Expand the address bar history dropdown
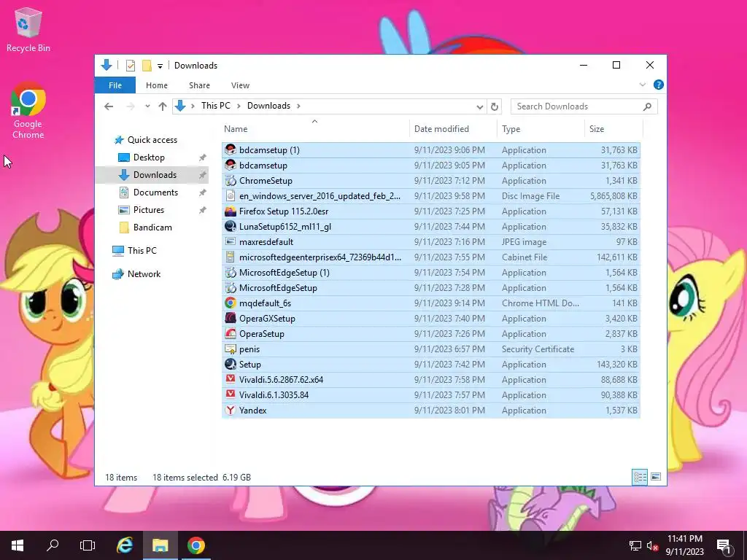Viewport: 747px width, 560px height. (480, 106)
